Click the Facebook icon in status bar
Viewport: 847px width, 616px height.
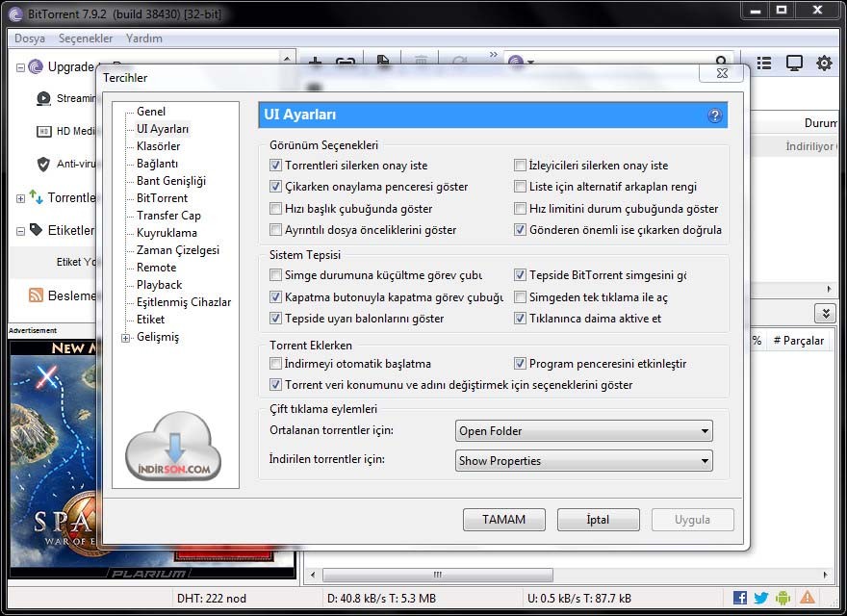click(740, 598)
